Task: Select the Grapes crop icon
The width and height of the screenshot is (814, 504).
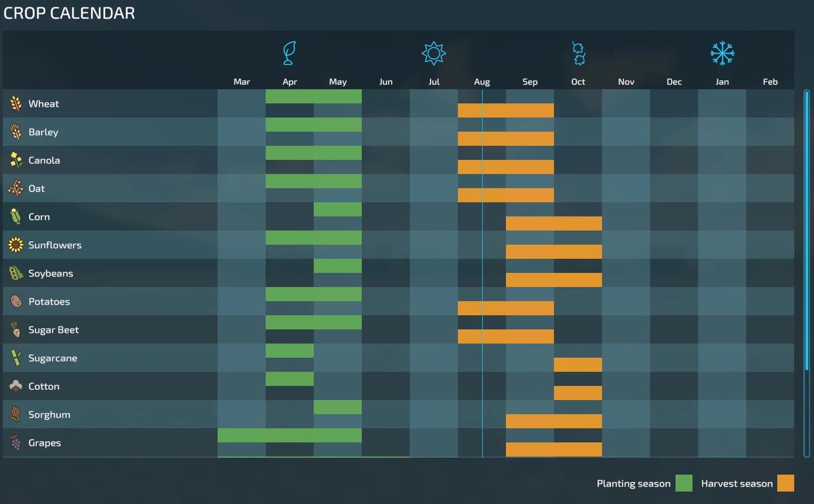Action: point(16,442)
